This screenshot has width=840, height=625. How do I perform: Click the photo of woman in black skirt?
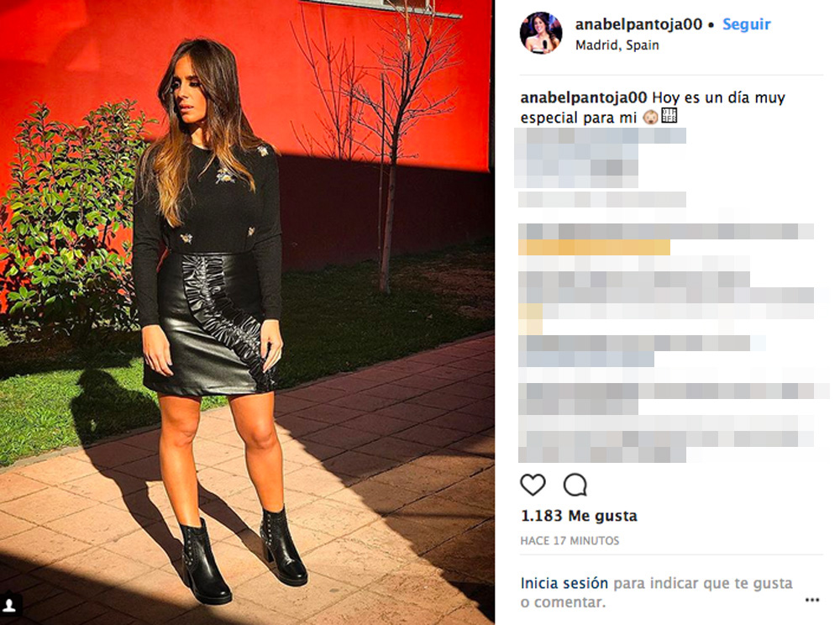pyautogui.click(x=247, y=312)
